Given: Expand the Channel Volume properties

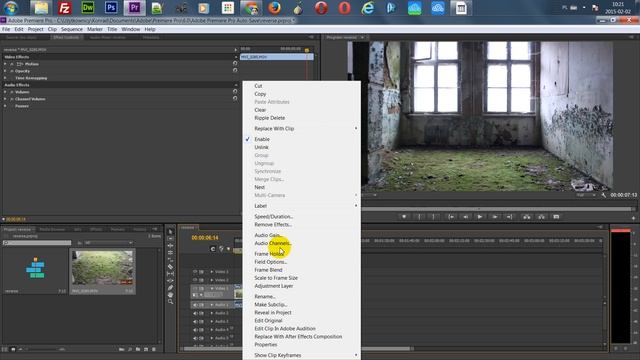Looking at the screenshot, I should point(5,99).
